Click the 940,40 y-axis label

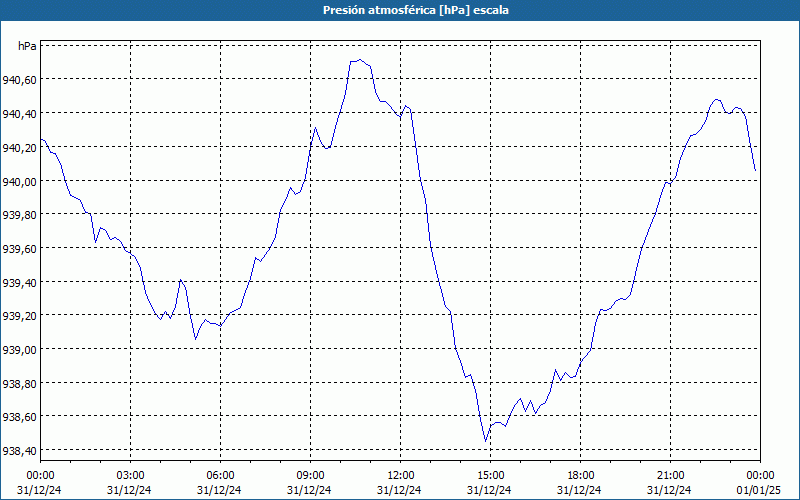tap(19, 113)
